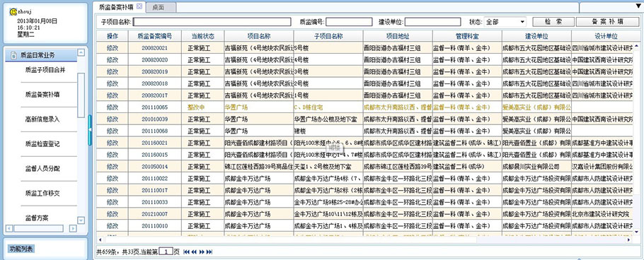The image size is (644, 260).
Task: Open 质监检查登记 in the sidebar menu
Action: [x=42, y=144]
